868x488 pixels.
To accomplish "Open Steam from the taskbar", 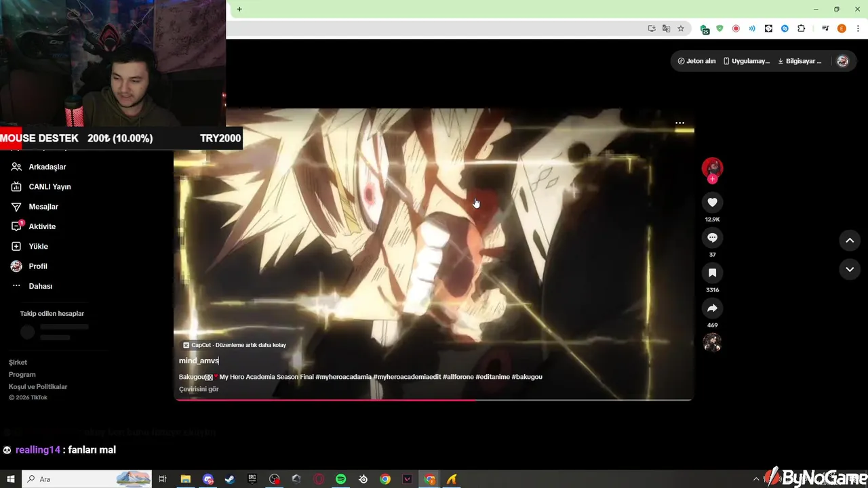I will pos(230,479).
